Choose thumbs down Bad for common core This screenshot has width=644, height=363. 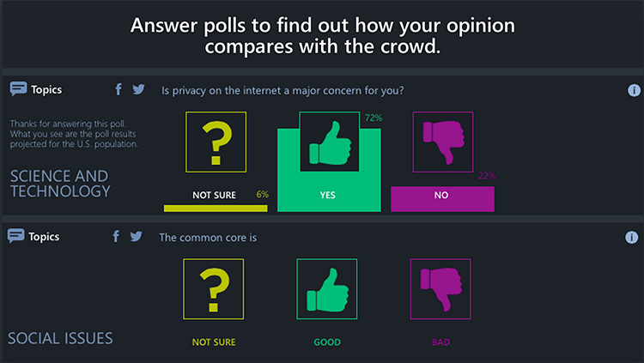pos(440,288)
